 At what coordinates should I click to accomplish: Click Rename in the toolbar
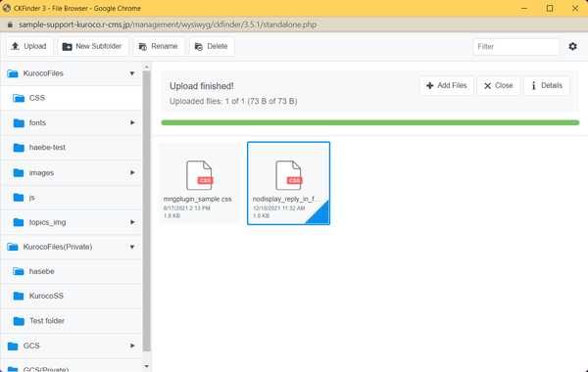coord(159,46)
